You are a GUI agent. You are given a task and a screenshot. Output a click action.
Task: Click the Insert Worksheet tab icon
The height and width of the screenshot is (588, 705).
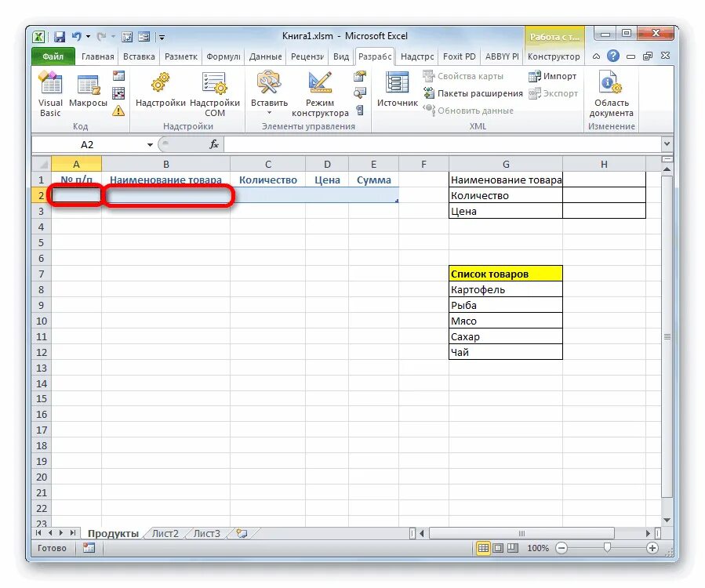tap(242, 534)
